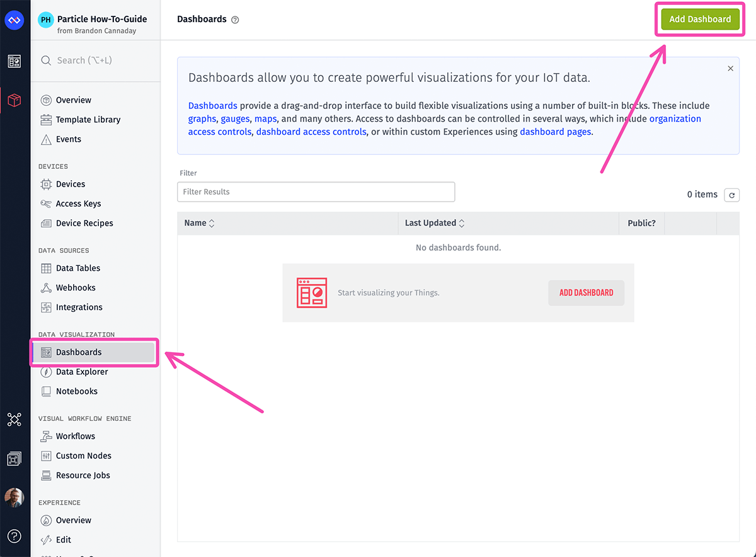This screenshot has height=557, width=756.
Task: Open the maps link
Action: pyautogui.click(x=266, y=118)
